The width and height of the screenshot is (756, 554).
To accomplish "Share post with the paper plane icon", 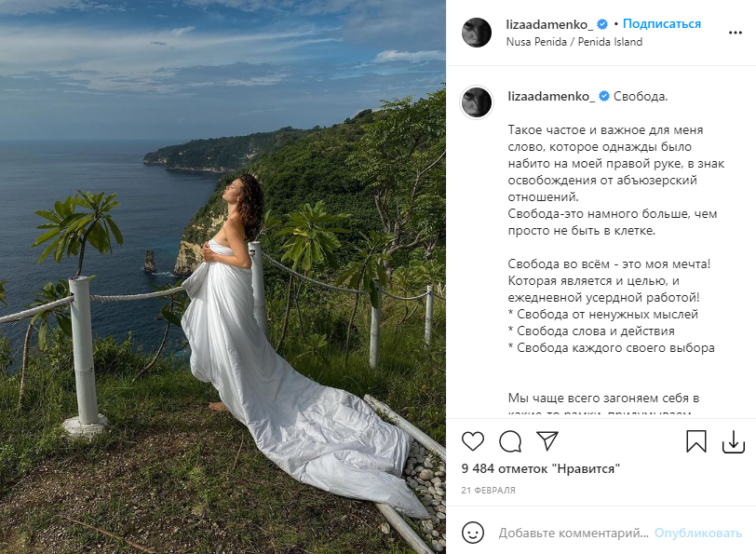I will point(547,440).
